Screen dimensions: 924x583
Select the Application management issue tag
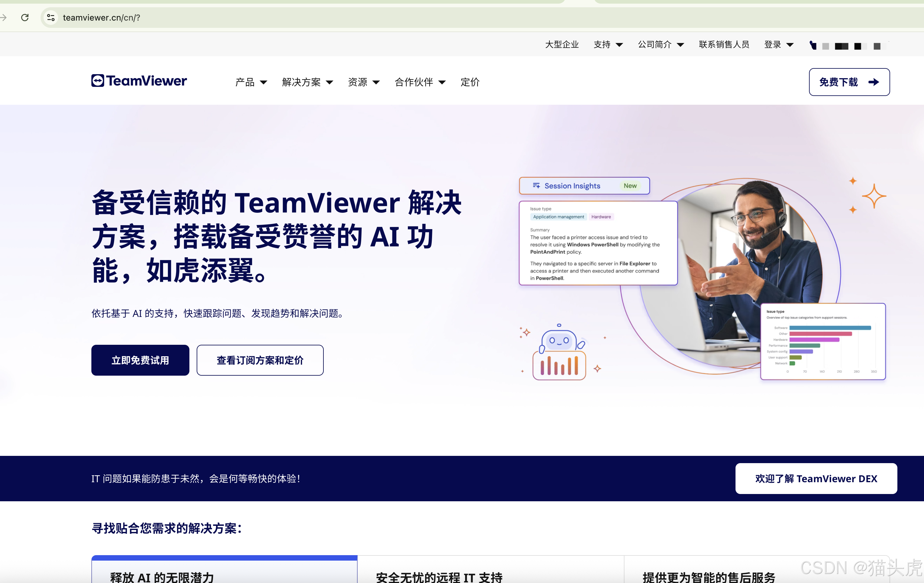pos(558,217)
